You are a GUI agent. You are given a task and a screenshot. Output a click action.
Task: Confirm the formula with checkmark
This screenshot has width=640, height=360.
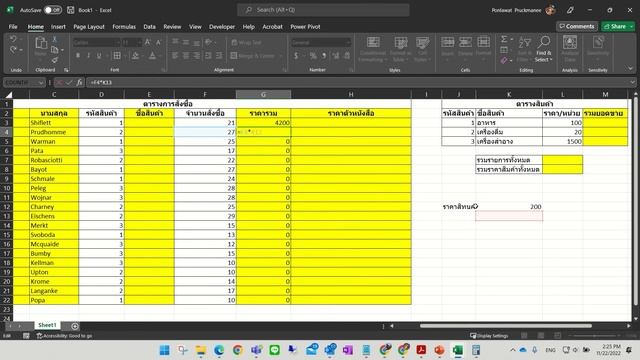coord(69,82)
